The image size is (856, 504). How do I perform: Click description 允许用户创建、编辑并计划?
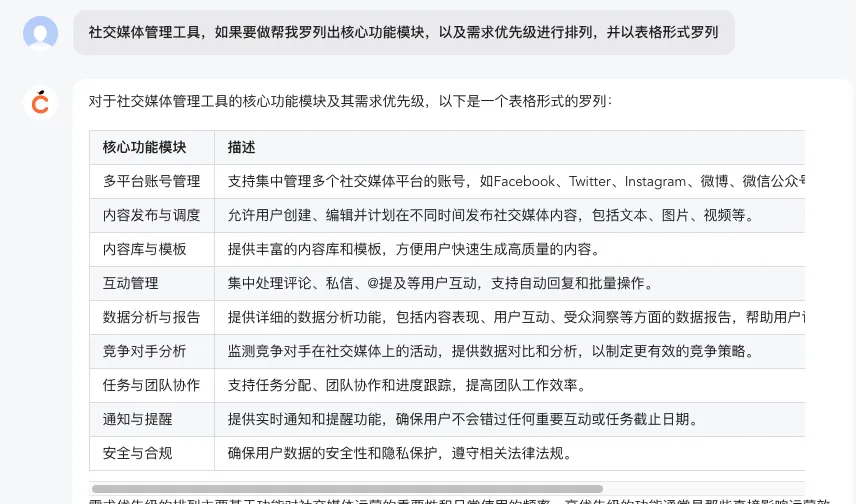point(510,215)
